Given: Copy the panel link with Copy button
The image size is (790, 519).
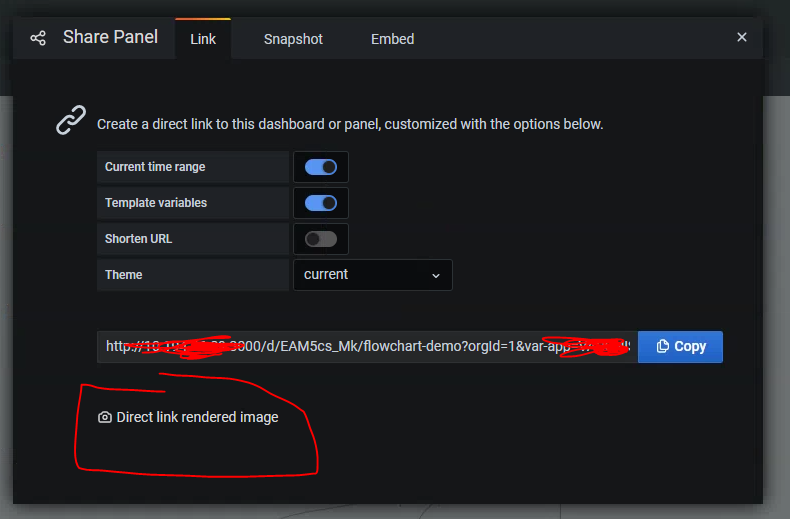Looking at the screenshot, I should [680, 347].
